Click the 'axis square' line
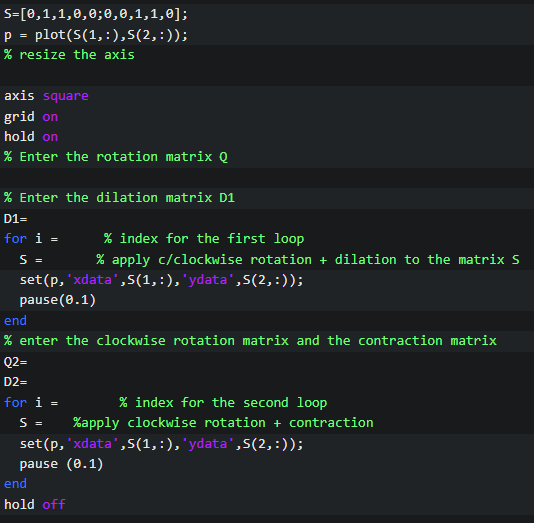Viewport: 534px width, 523px height. click(46, 96)
